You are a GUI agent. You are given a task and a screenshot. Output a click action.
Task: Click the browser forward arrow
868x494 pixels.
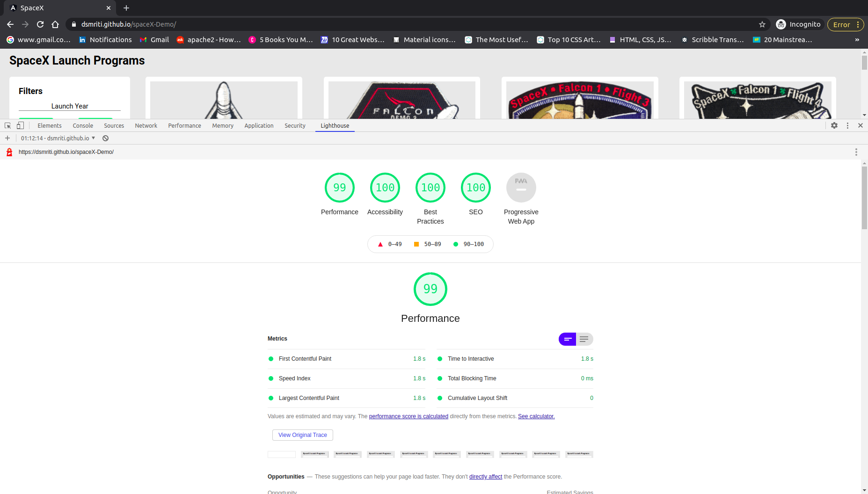click(x=25, y=24)
